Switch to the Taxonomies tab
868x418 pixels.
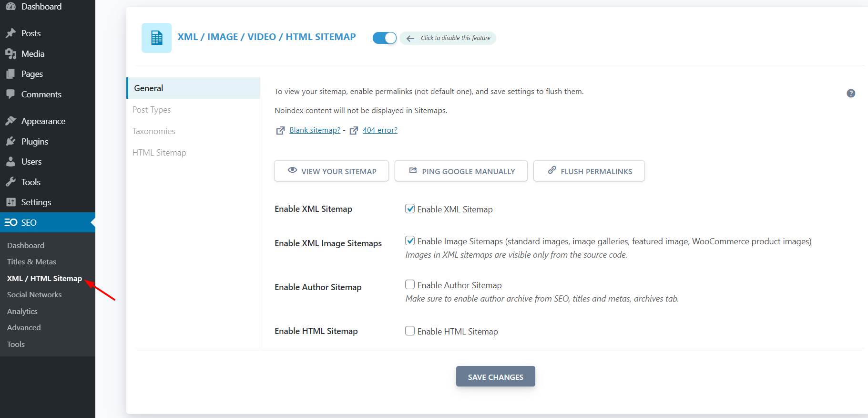pos(194,131)
